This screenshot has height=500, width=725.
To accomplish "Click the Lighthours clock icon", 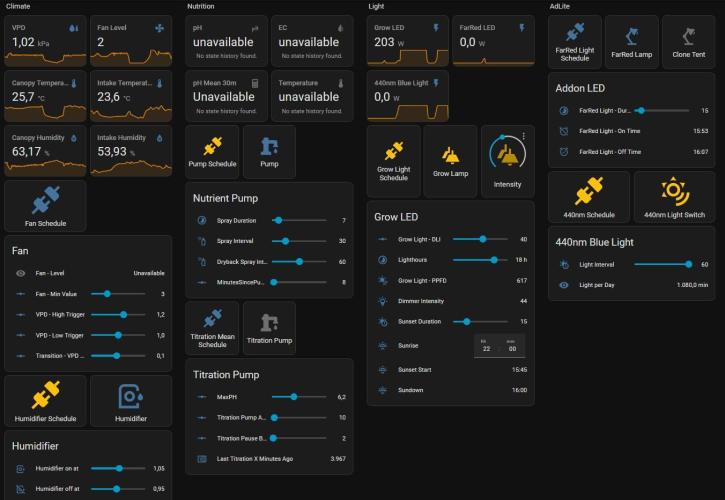I will point(383,260).
